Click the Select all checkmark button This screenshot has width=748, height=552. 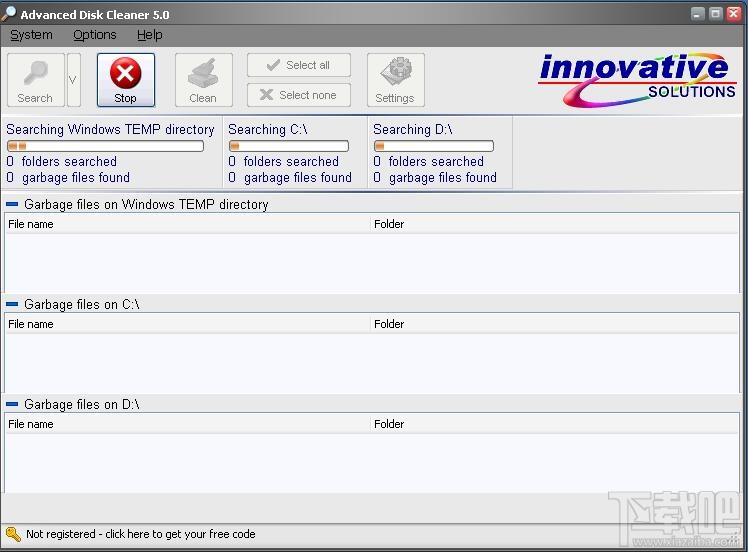coord(299,65)
